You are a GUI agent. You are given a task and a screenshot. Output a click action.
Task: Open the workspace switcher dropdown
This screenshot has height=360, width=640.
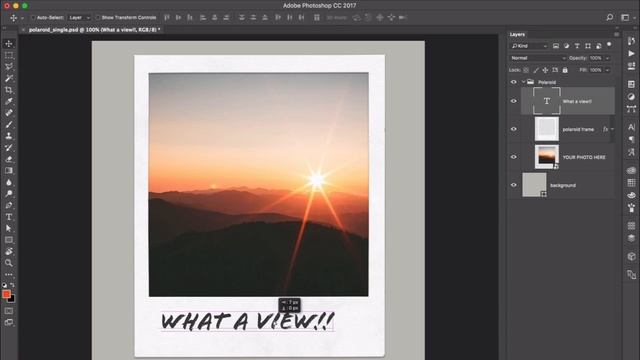627,17
